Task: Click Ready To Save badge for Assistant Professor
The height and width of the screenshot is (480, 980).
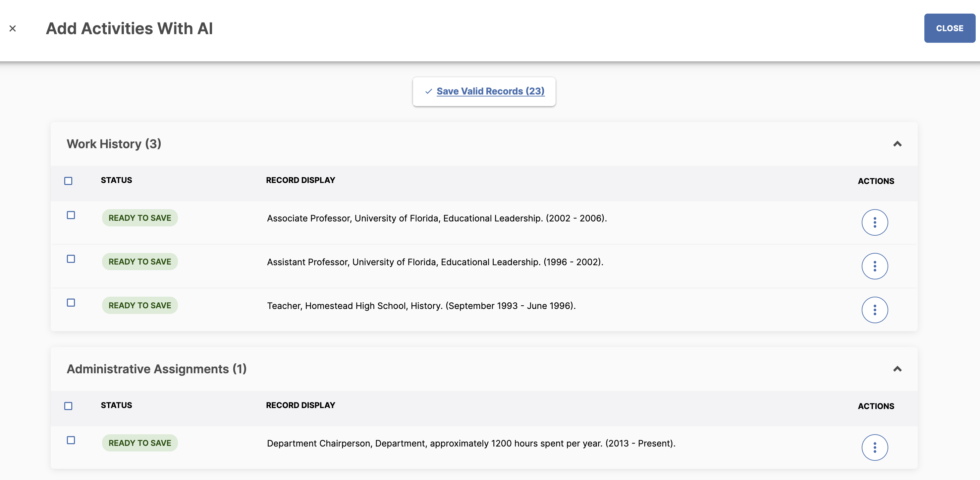Action: (140, 262)
